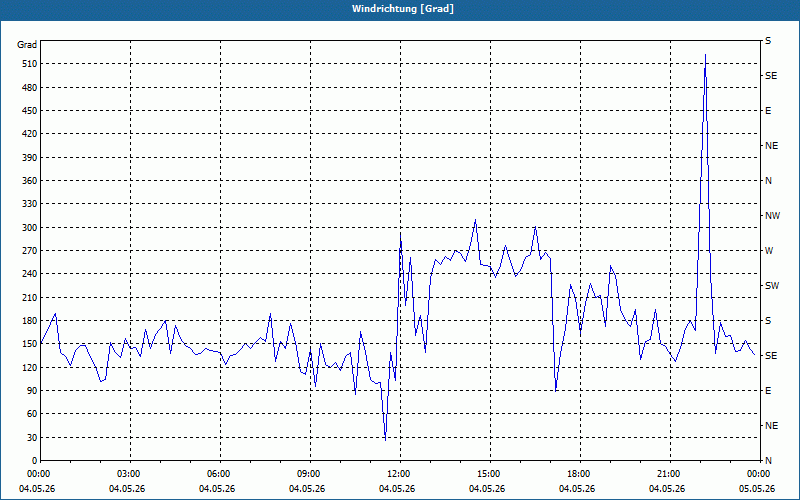Select the 420 y-axis label
800x500 pixels.
(x=29, y=134)
